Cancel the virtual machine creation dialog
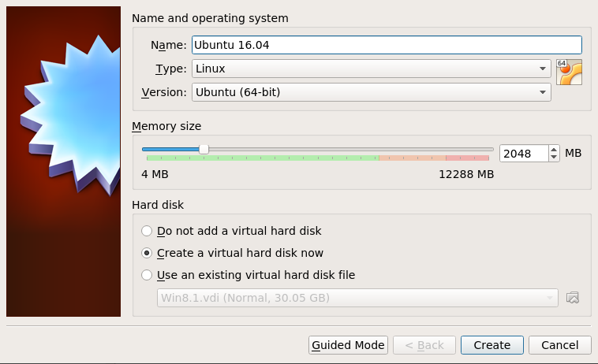Viewport: 598px width, 364px height. pyautogui.click(x=560, y=345)
